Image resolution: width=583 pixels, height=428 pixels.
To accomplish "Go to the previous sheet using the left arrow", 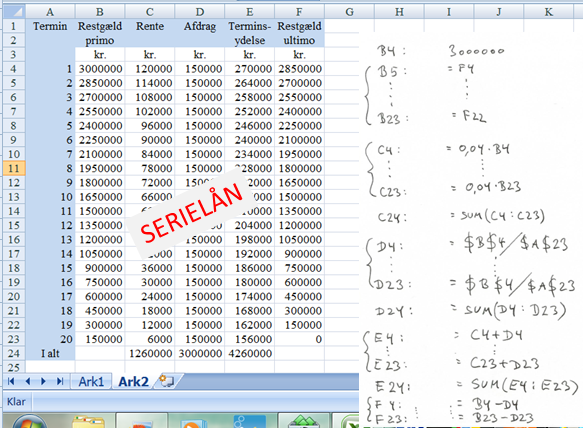I will (x=28, y=381).
